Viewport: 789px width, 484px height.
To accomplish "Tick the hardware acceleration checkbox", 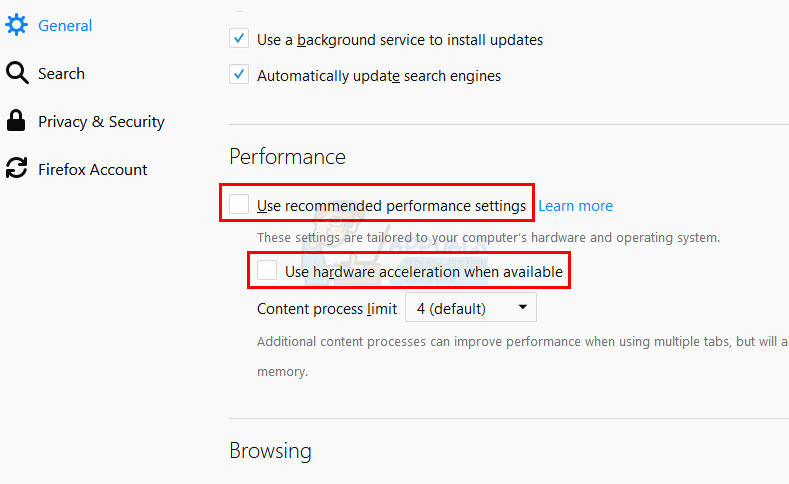I will tap(267, 270).
